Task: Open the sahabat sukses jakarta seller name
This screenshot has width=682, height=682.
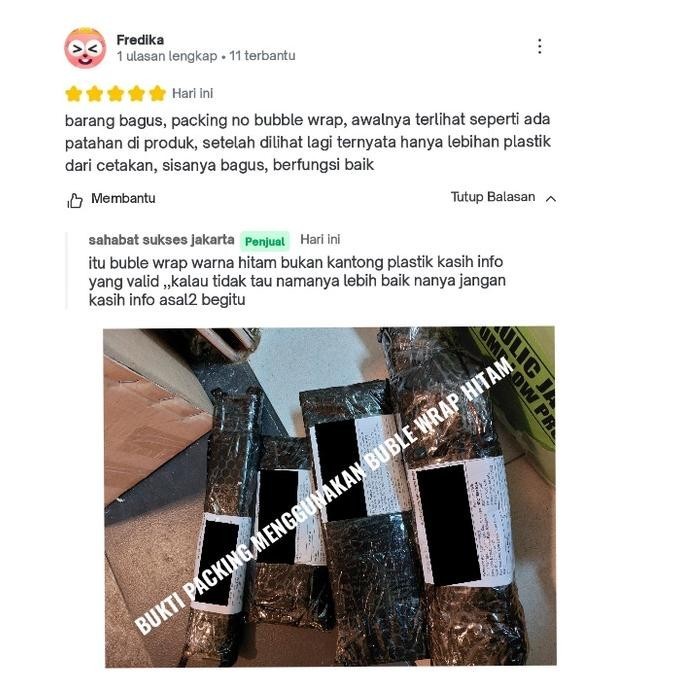Action: click(x=161, y=240)
